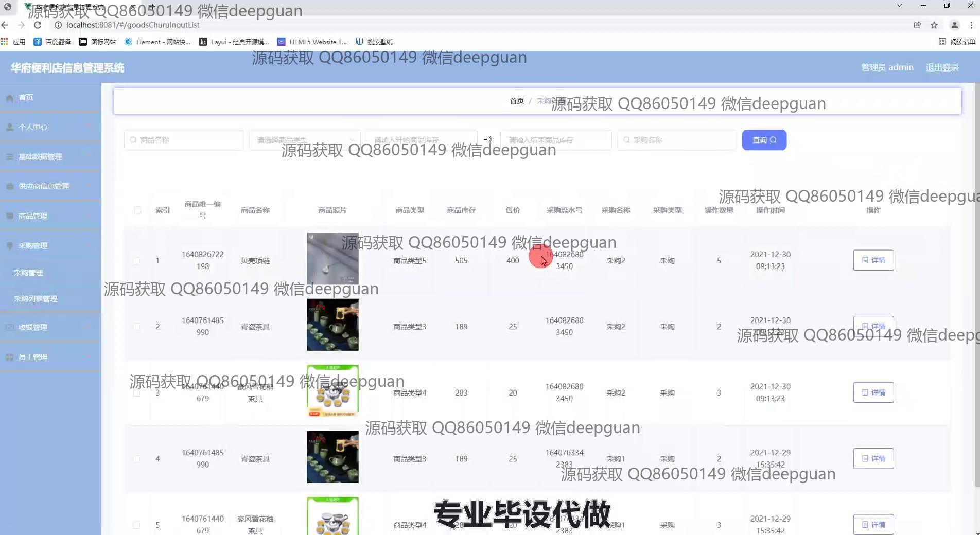
Task: Open the 百度翻译 bookmark
Action: coord(52,42)
